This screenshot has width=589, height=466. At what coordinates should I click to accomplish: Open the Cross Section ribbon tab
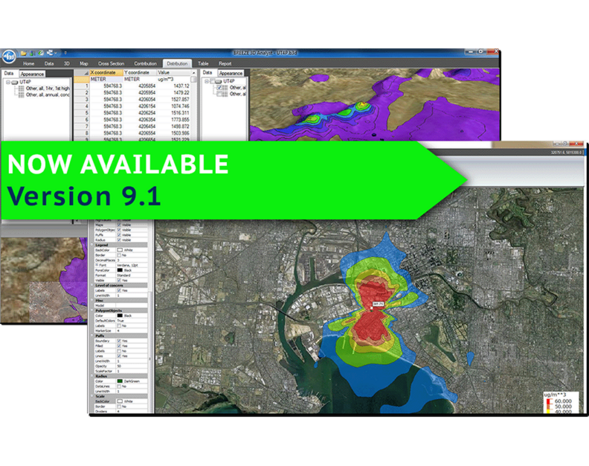(111, 64)
